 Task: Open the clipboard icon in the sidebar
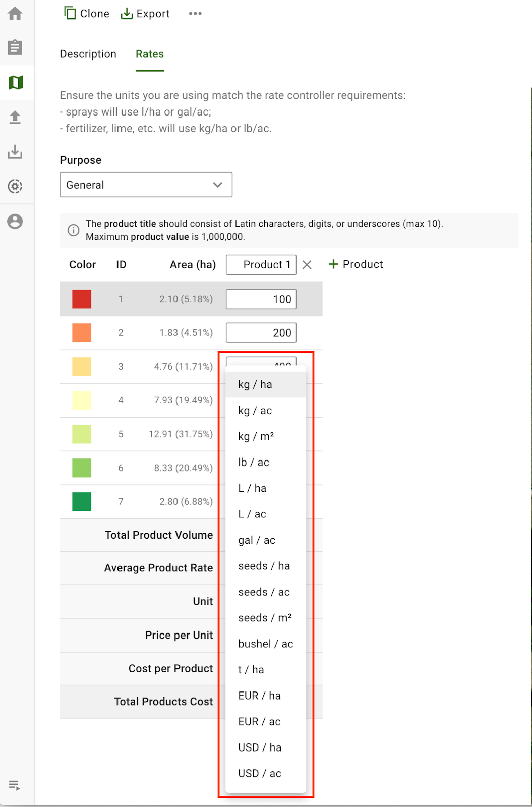pyautogui.click(x=15, y=47)
